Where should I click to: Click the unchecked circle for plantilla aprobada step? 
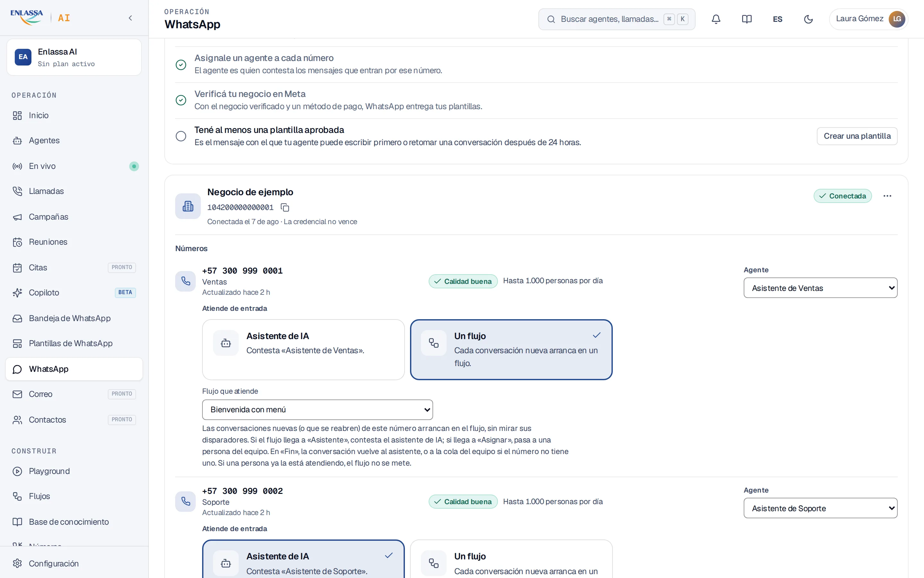coord(181,136)
